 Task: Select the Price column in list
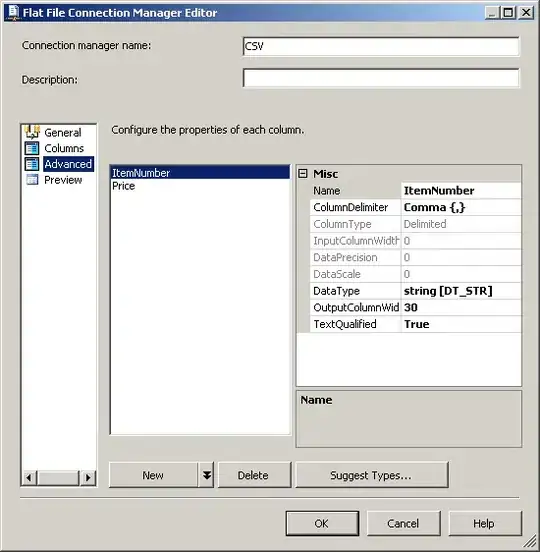coord(200,186)
